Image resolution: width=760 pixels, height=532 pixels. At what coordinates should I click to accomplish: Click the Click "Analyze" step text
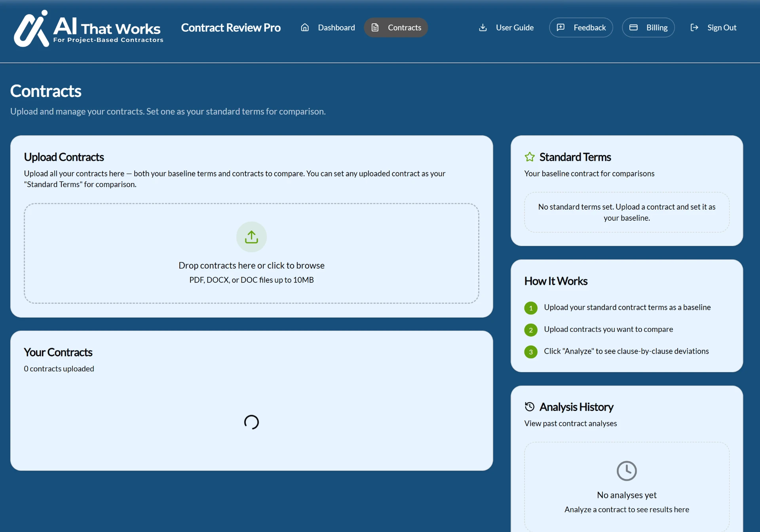(x=626, y=351)
